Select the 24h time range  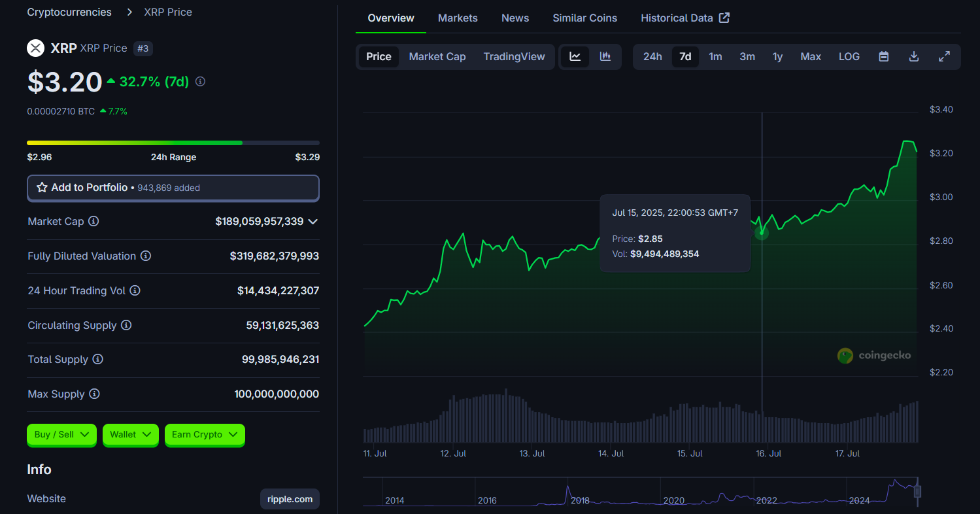652,56
